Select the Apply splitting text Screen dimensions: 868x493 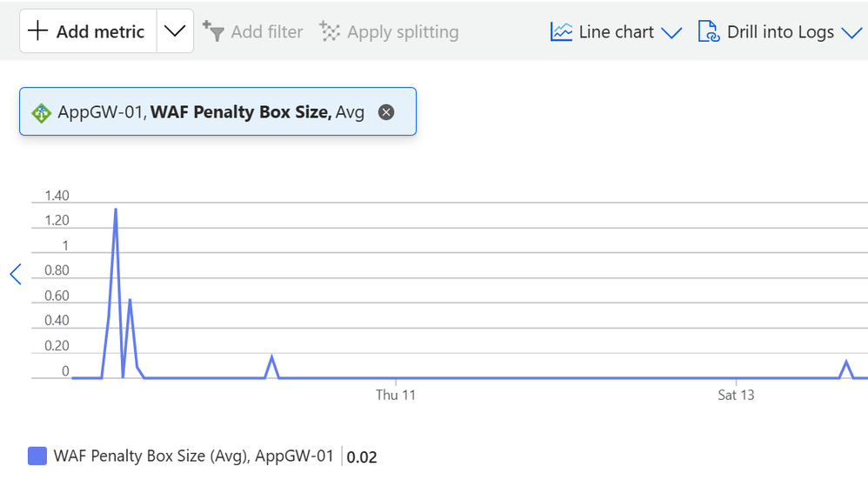coord(403,32)
